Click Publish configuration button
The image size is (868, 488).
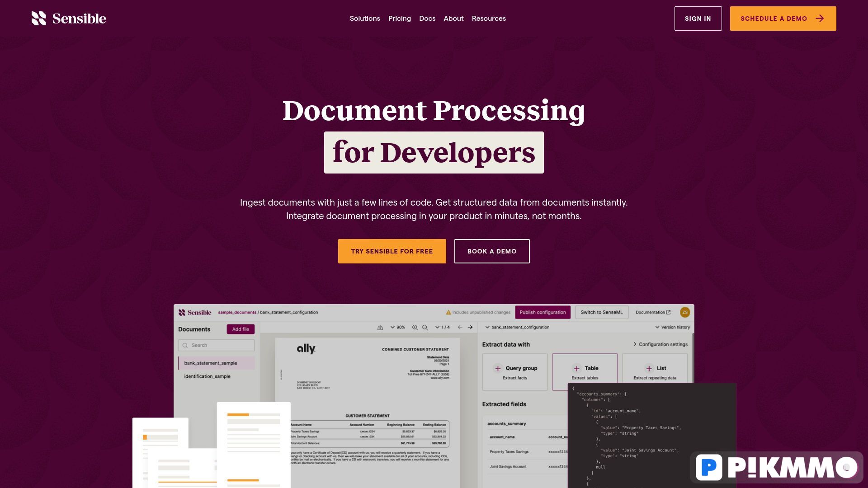click(542, 312)
